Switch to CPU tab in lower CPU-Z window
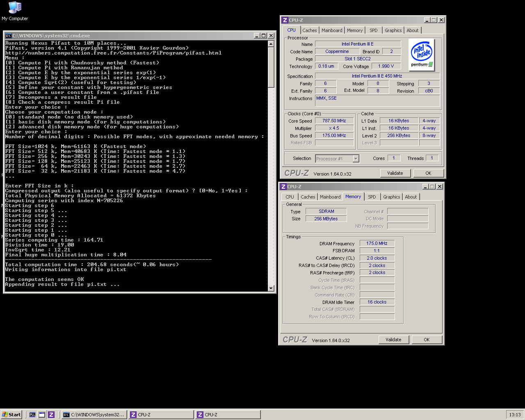This screenshot has width=525, height=420. [290, 197]
